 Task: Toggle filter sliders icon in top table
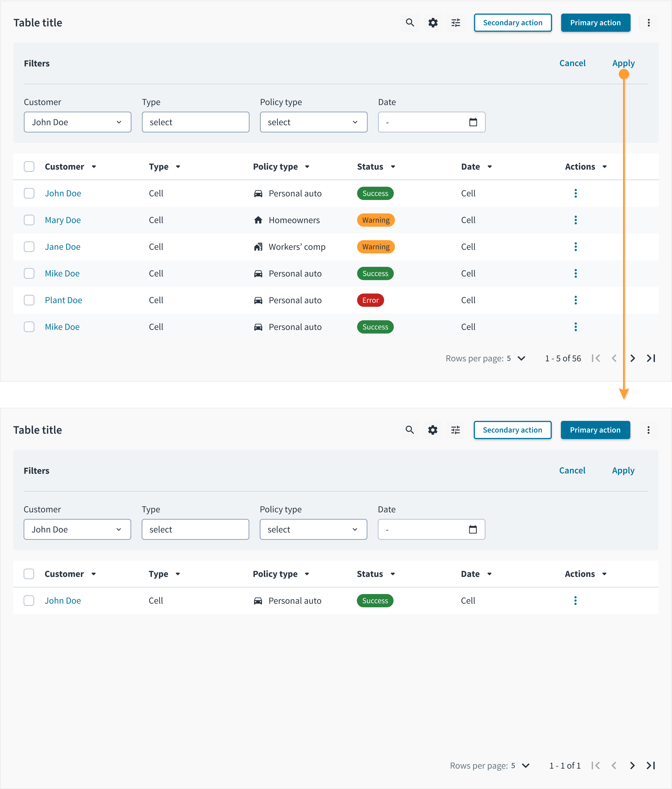(456, 23)
